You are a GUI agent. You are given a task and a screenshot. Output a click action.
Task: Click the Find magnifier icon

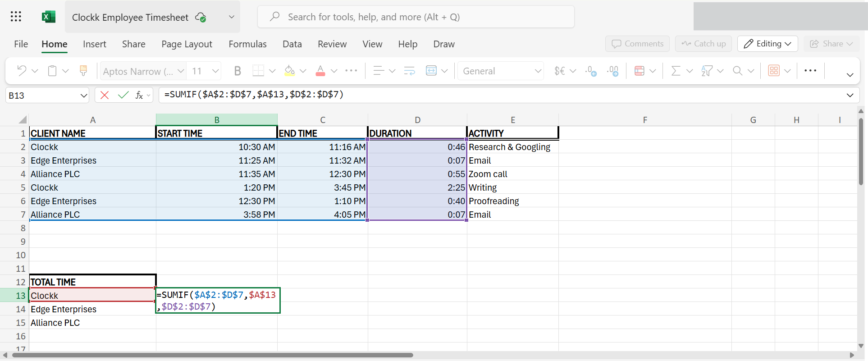pos(737,71)
